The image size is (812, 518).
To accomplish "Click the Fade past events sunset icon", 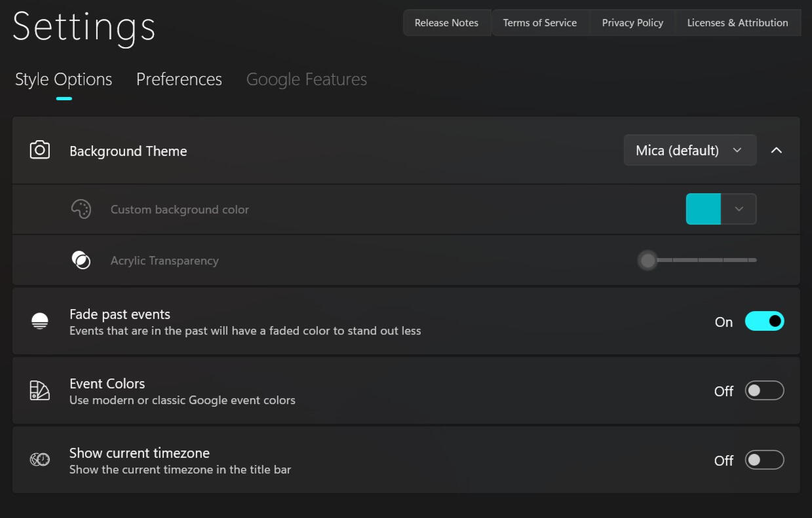I will coord(40,322).
